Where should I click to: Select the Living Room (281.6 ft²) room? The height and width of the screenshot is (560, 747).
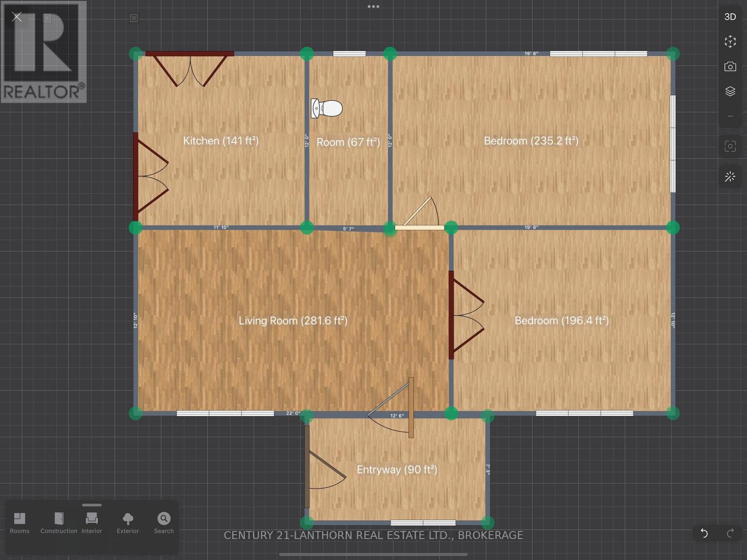(x=293, y=320)
